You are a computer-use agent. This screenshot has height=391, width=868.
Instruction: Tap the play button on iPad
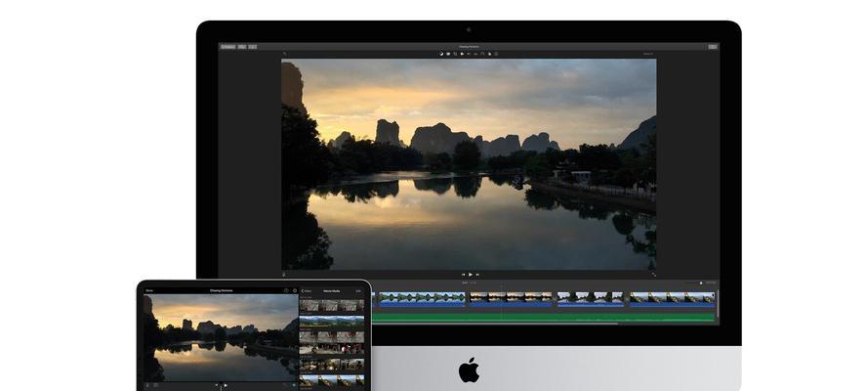click(x=226, y=385)
